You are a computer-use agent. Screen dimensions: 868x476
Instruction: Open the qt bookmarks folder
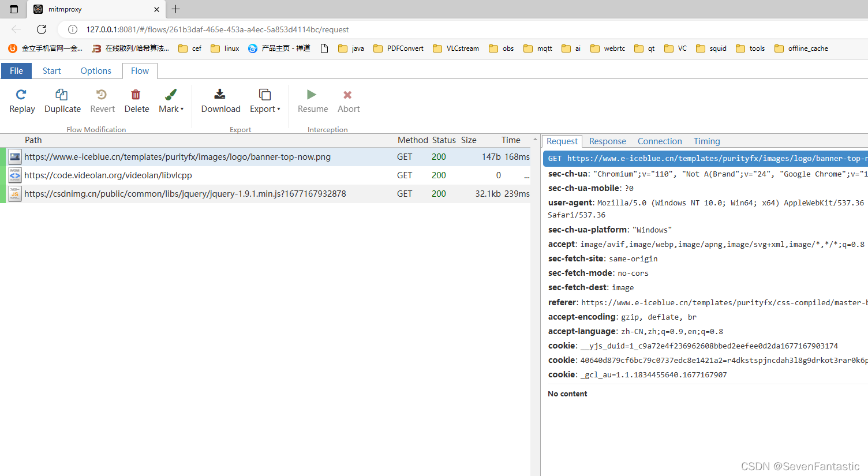(645, 48)
